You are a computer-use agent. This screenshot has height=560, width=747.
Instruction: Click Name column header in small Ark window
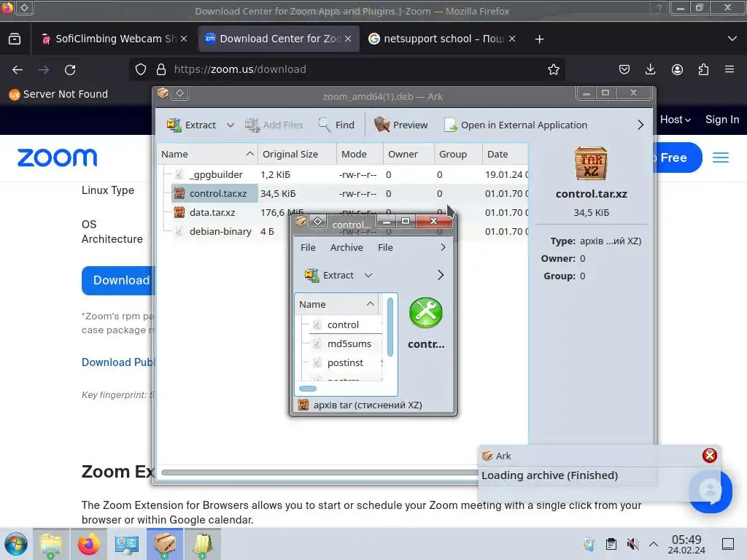(337, 304)
